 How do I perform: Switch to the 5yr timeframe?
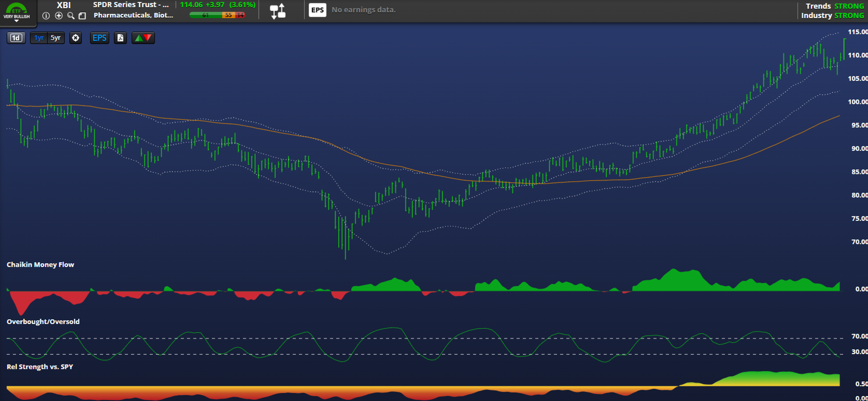point(56,38)
